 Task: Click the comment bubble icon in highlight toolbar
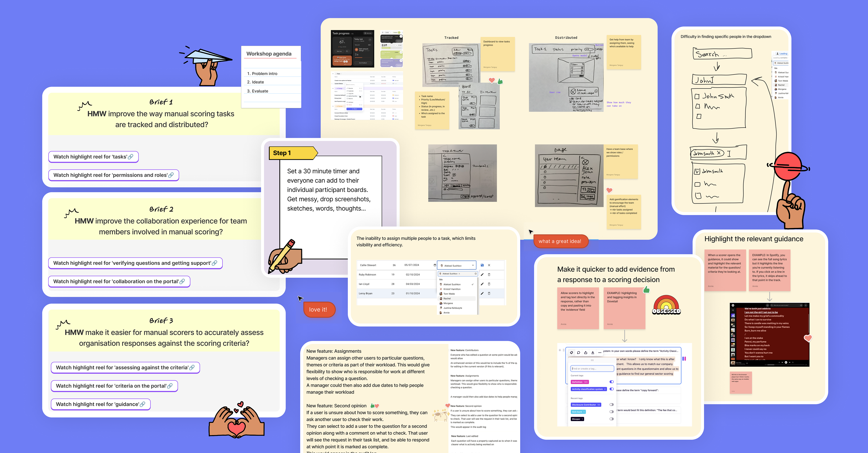(x=579, y=353)
